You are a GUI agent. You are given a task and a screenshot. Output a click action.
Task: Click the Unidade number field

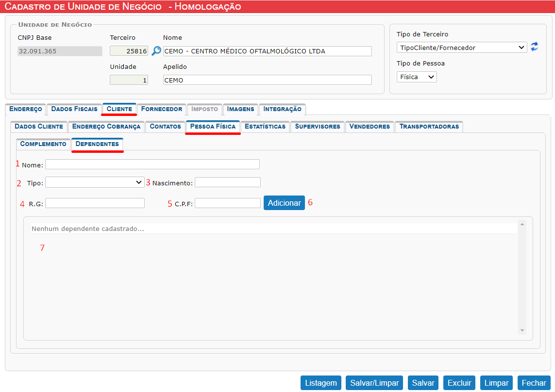click(129, 80)
